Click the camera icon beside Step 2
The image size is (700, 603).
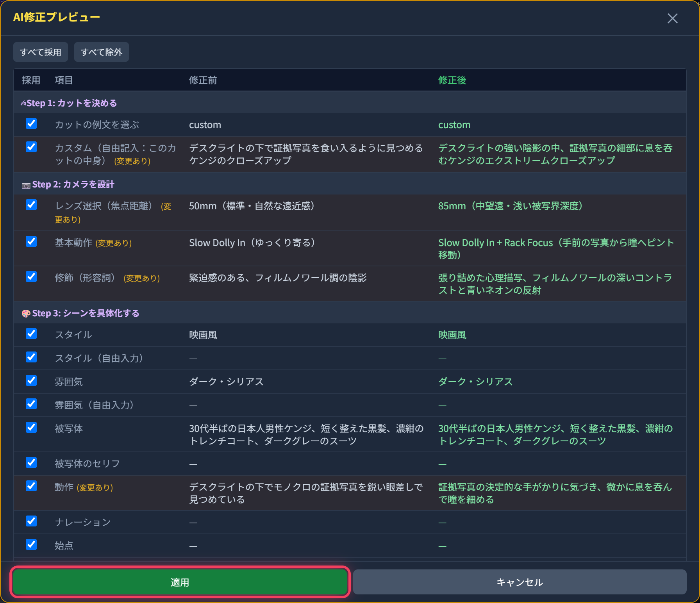pos(26,185)
